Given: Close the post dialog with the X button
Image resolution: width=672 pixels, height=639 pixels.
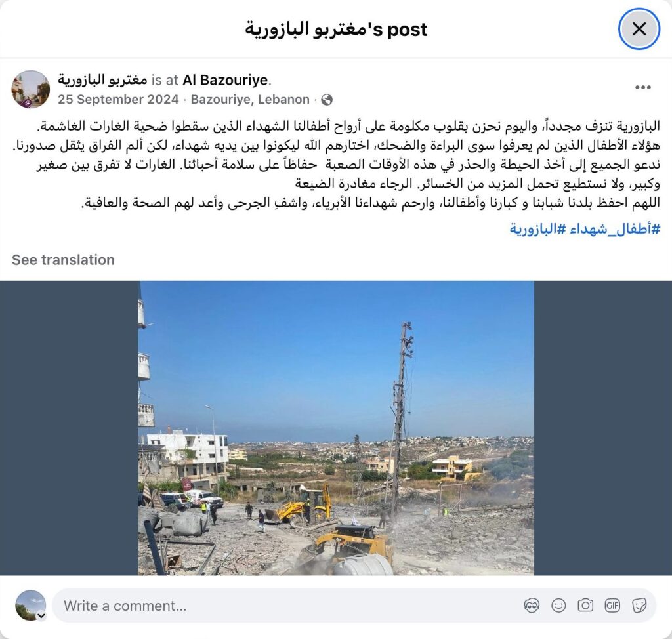Looking at the screenshot, I should (639, 29).
